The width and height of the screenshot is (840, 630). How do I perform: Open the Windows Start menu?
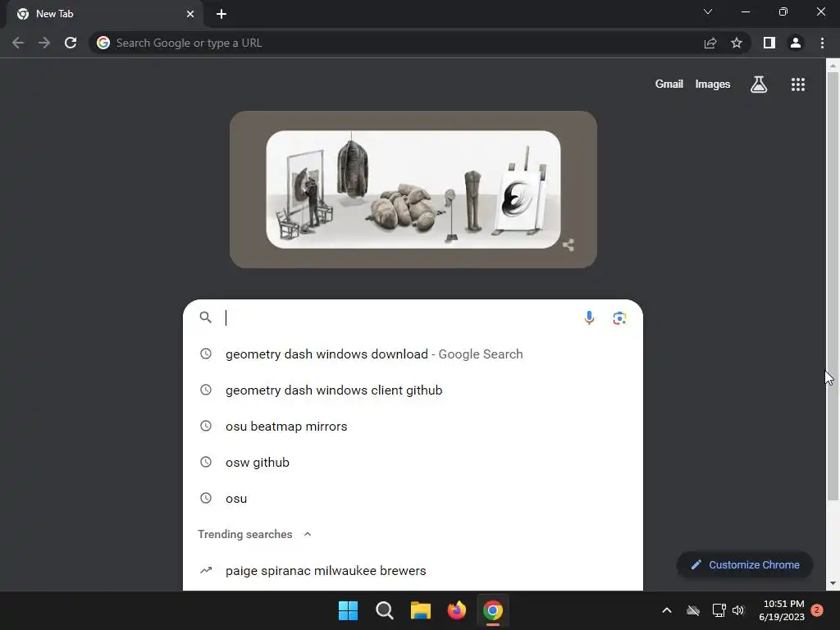348,610
